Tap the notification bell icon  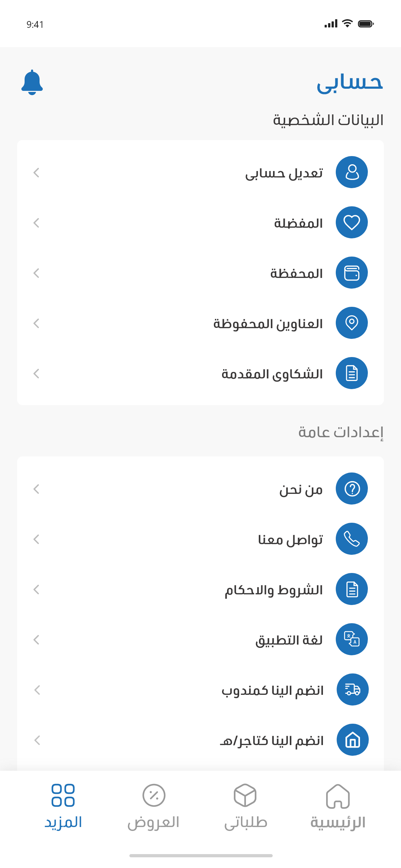pos(32,82)
